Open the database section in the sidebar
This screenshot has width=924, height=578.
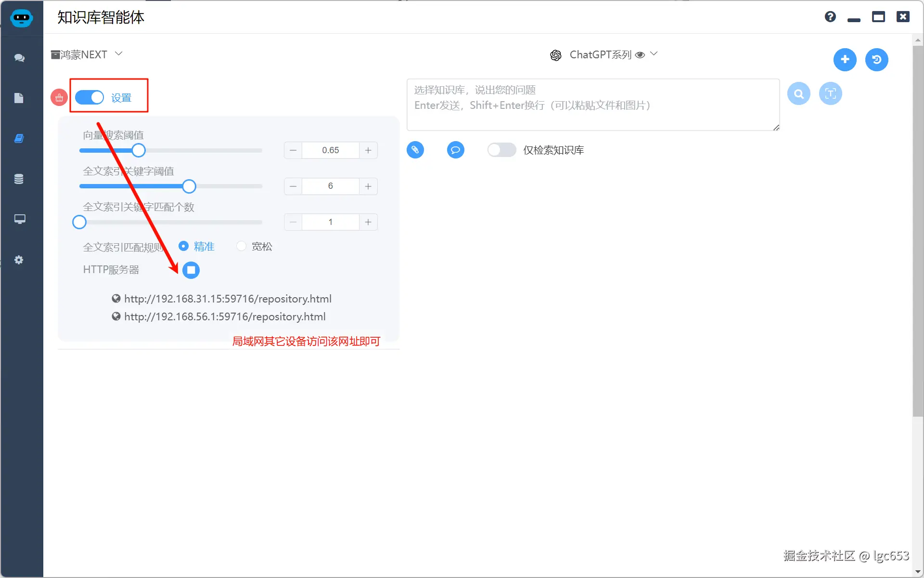point(19,179)
